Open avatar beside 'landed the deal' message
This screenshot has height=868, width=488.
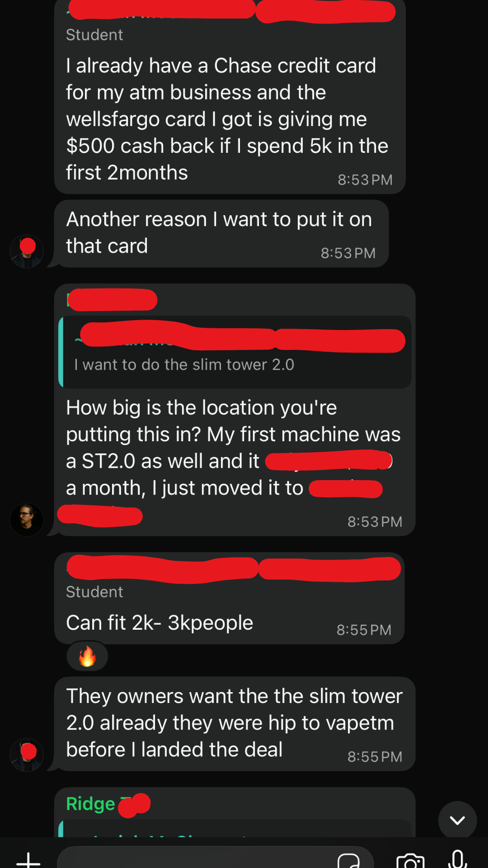(27, 755)
